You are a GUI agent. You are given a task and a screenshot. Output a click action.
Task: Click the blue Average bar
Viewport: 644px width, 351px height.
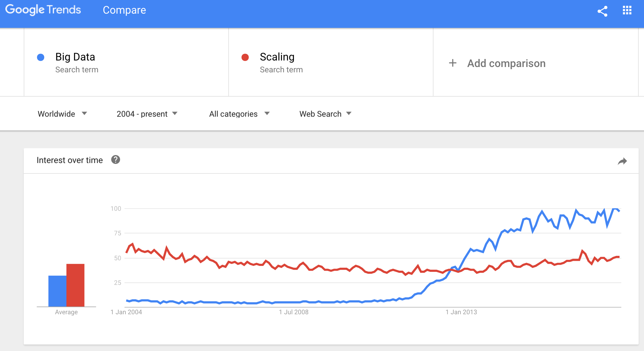pos(57,291)
